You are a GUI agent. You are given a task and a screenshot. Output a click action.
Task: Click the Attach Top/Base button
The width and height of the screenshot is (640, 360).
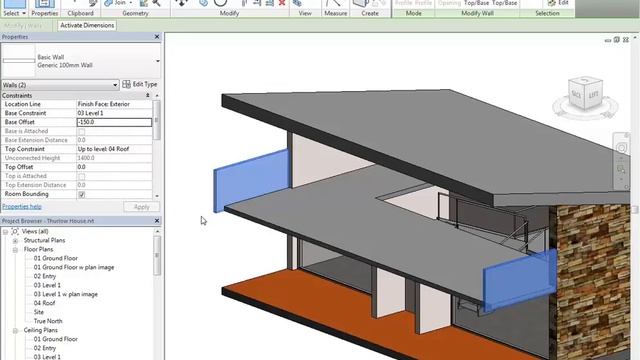tap(476, 3)
